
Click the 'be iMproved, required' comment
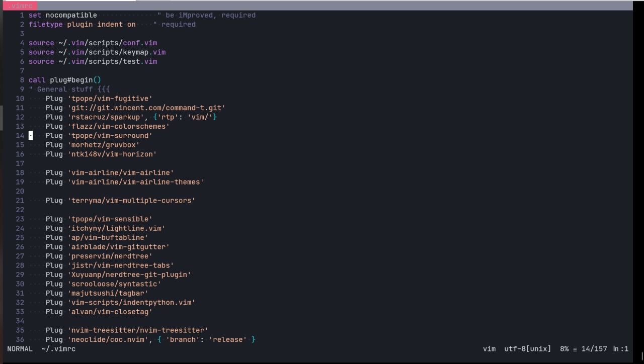click(207, 15)
